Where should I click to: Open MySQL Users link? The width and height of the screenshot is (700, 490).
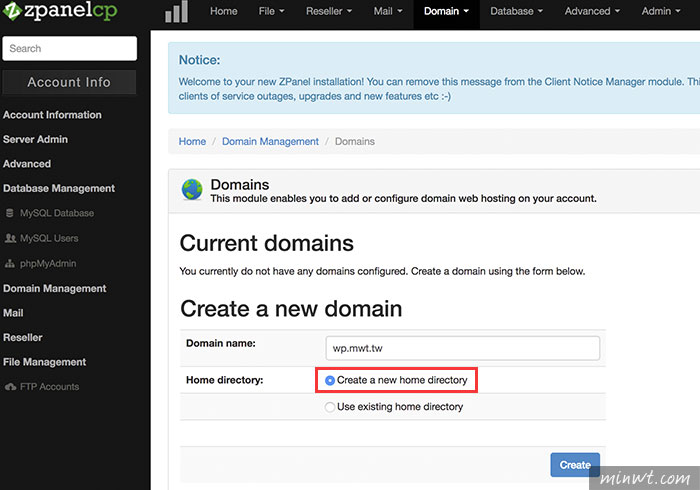pos(49,238)
